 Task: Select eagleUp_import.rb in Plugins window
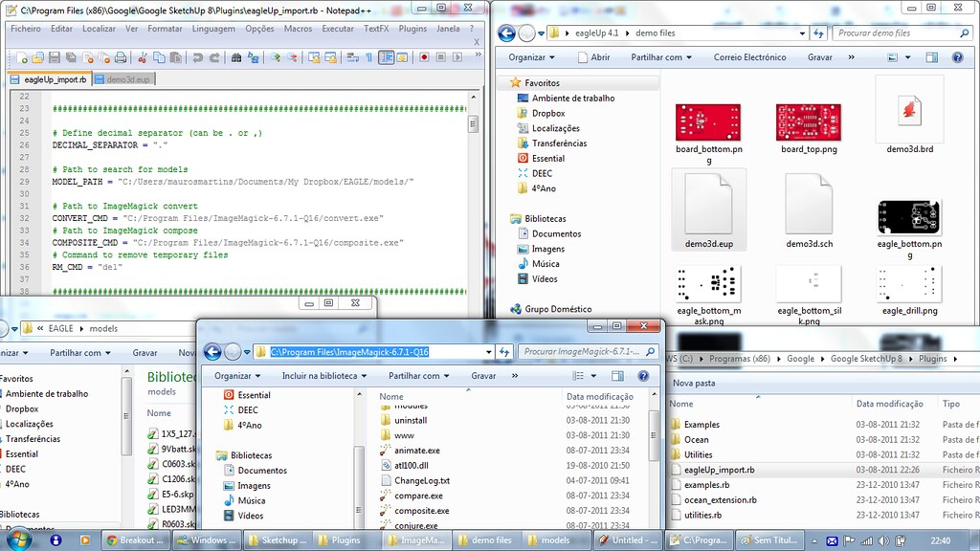pyautogui.click(x=719, y=470)
